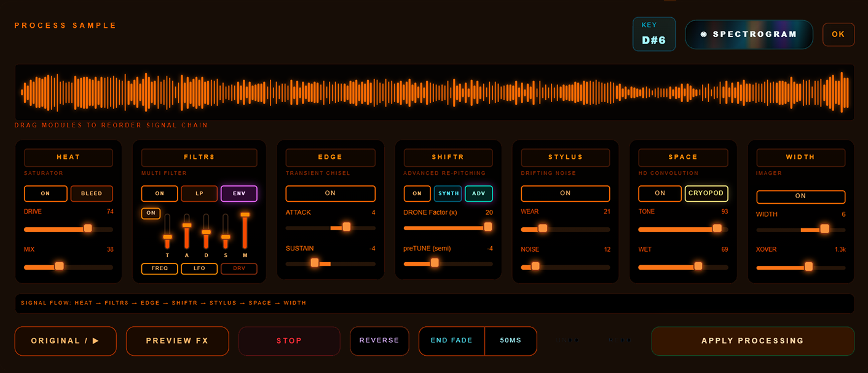Screen dimensions: 868x373
Task: Click the M vertical envelope slider
Action: [x=245, y=231]
